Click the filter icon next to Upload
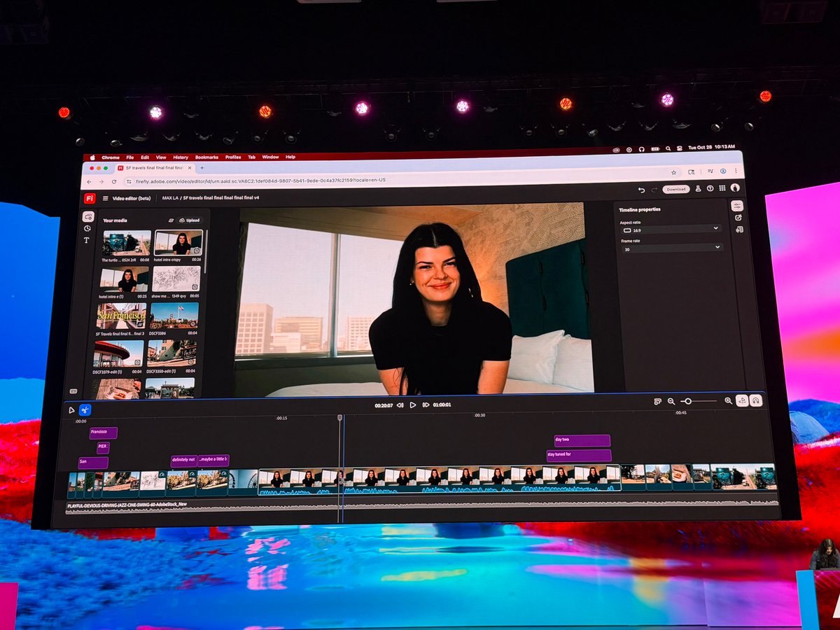840x630 pixels. (x=171, y=220)
